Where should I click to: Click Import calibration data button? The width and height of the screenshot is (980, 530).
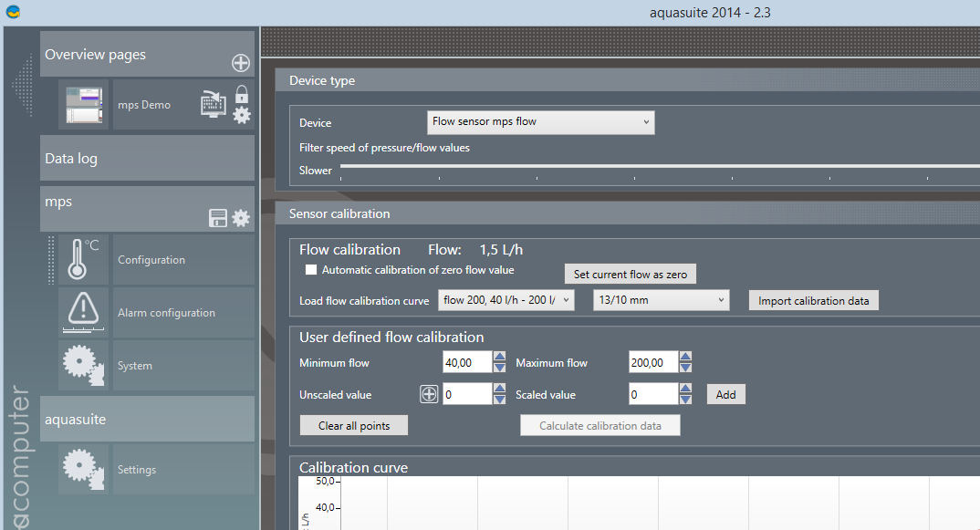tap(813, 301)
